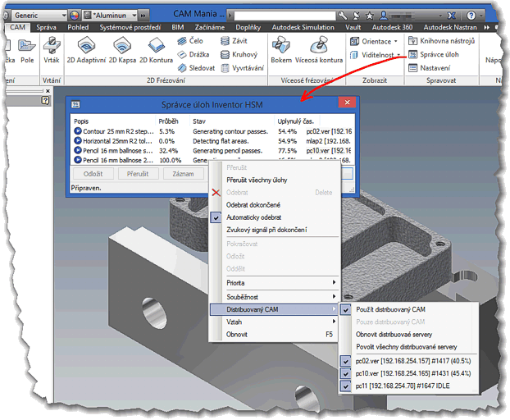The width and height of the screenshot is (510, 420).
Task: Click the key icon next to search box
Action: [x=342, y=16]
